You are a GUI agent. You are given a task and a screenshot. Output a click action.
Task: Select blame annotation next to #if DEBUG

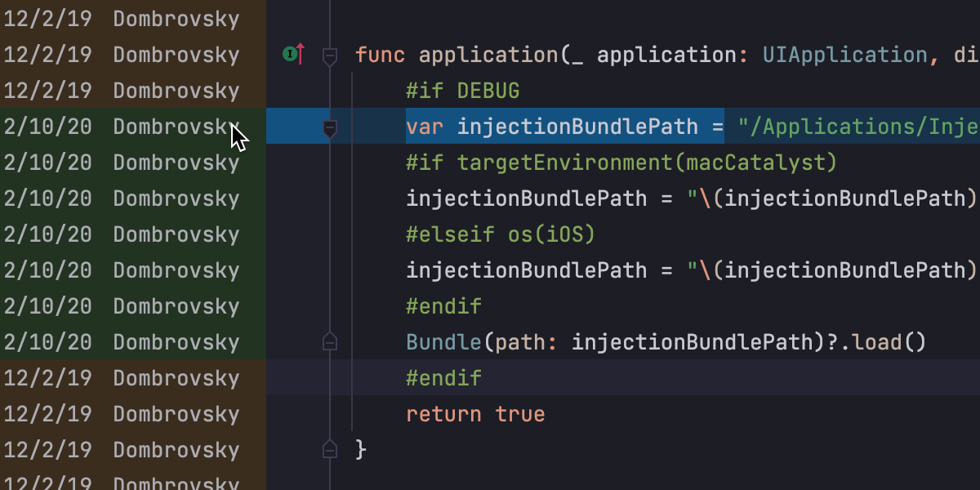tap(122, 91)
